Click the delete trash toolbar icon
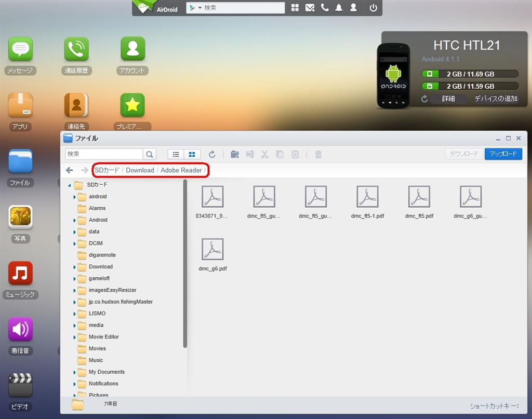532x419 pixels. pyautogui.click(x=318, y=155)
